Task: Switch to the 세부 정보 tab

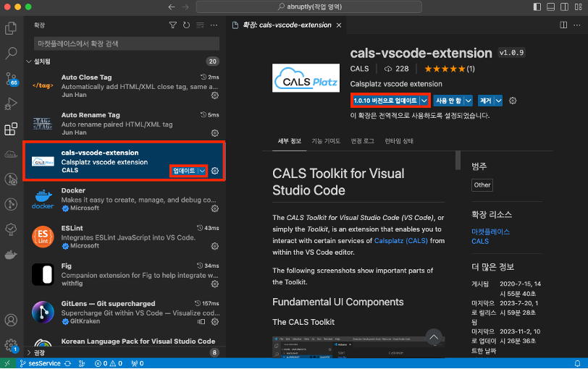Action: (x=289, y=141)
